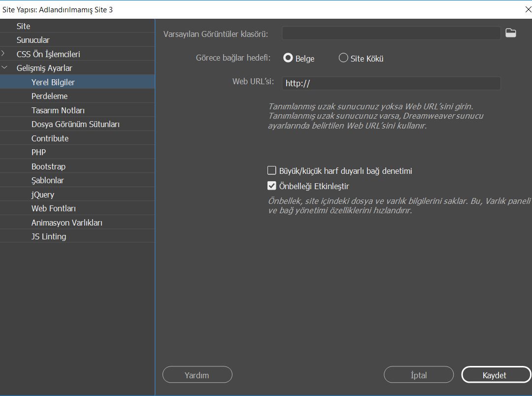Click the Web URL'si text field
Viewport: 532px width, 396px height.
coord(391,83)
